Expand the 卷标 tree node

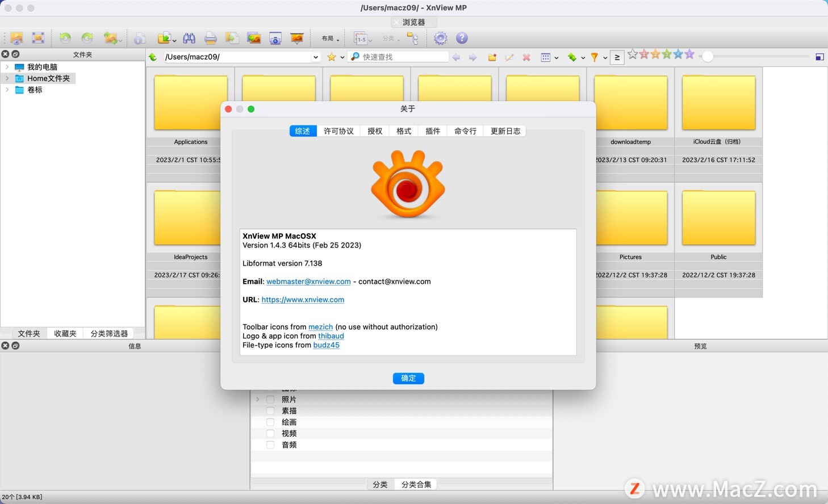[x=7, y=90]
